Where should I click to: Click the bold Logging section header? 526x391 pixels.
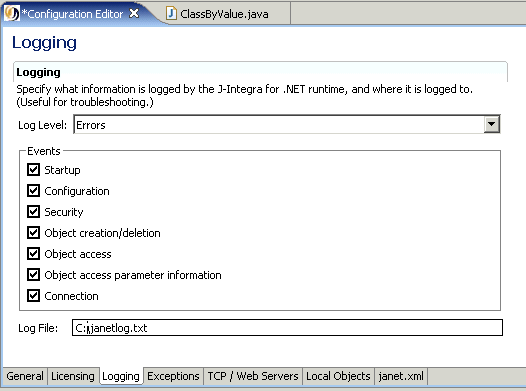[x=39, y=72]
